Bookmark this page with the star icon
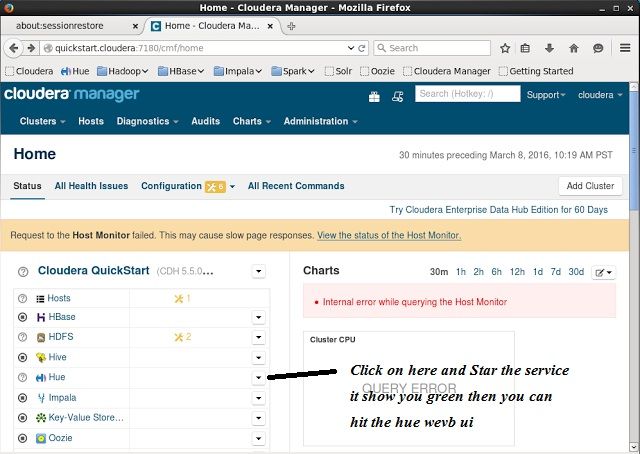Screen dimensions: 640x454 point(505,48)
